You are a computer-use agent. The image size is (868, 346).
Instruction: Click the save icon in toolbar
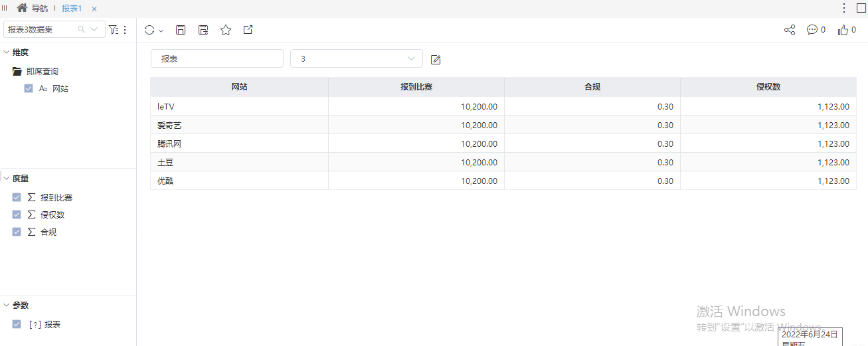tap(181, 30)
